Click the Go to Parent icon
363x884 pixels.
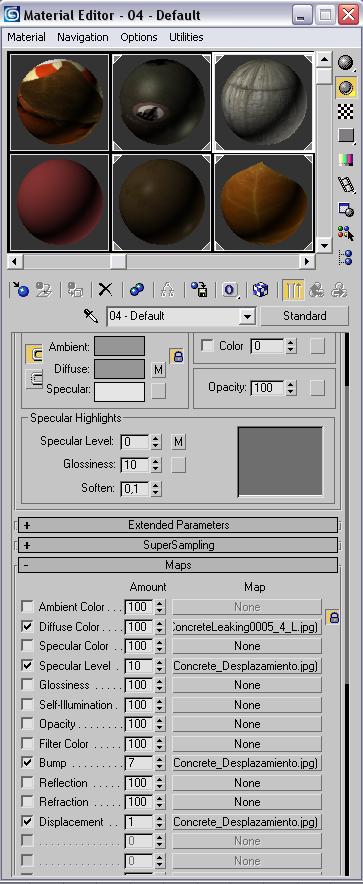[x=317, y=290]
